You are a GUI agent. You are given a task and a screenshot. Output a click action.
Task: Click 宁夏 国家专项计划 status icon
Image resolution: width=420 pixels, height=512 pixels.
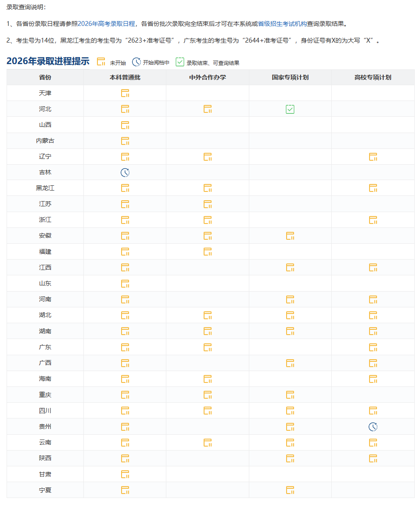tap(290, 490)
